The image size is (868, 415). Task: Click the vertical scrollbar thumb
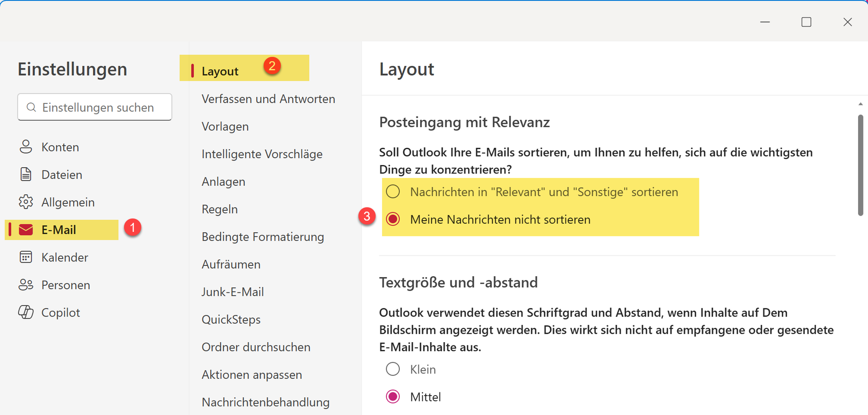860,165
